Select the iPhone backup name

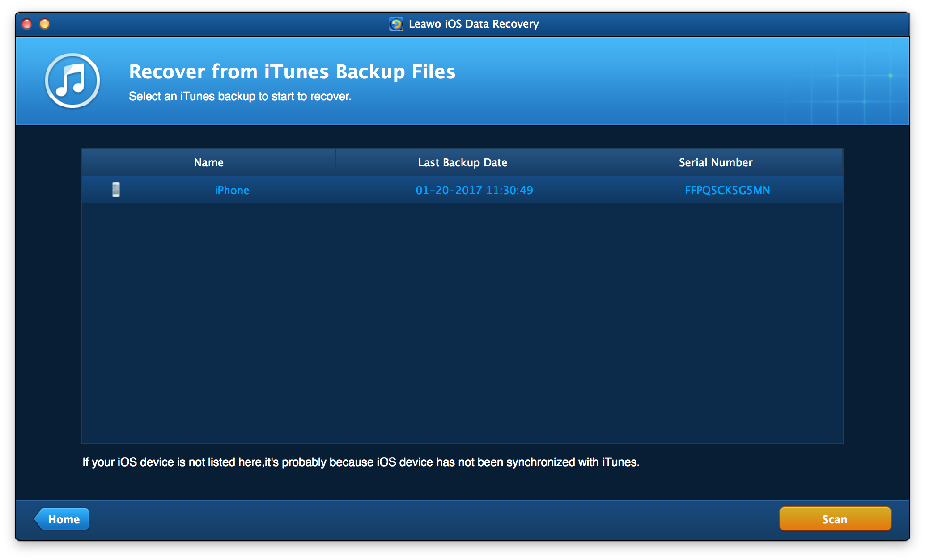[232, 191]
